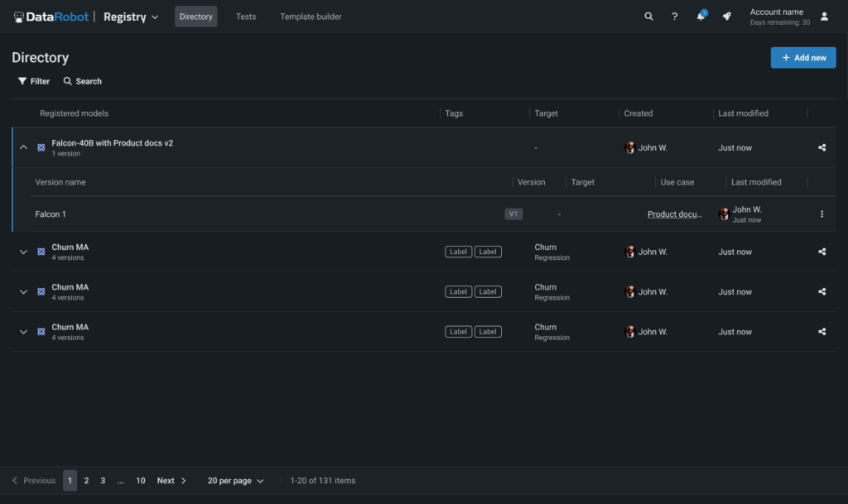This screenshot has height=504, width=848.
Task: Click the rocket announcements icon
Action: tap(727, 17)
